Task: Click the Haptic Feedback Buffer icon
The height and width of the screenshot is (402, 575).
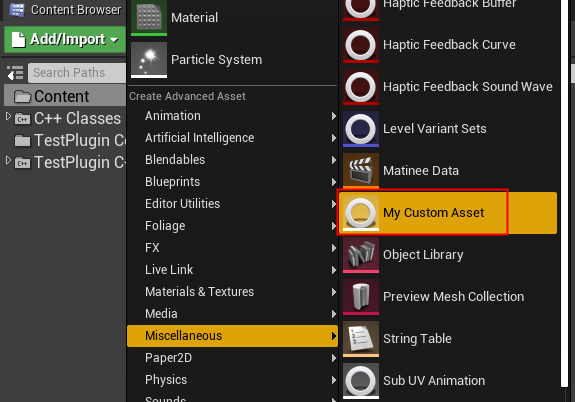Action: click(x=361, y=10)
